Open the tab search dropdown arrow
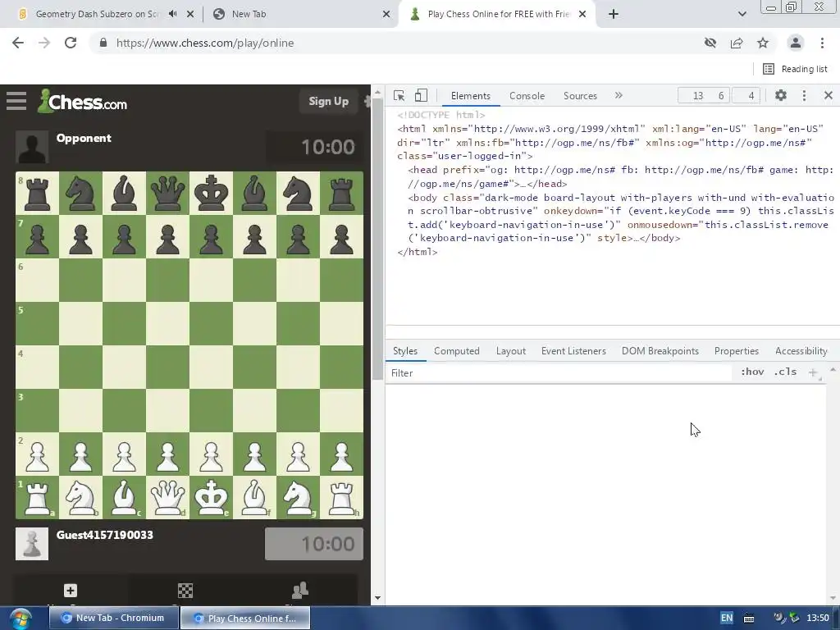This screenshot has width=840, height=630. 742,14
